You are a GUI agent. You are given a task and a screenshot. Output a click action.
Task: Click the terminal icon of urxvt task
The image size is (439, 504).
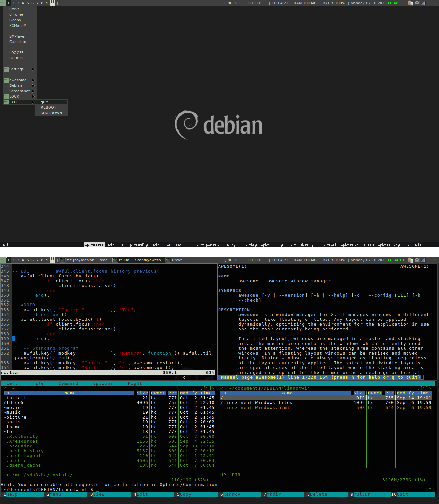click(x=168, y=260)
